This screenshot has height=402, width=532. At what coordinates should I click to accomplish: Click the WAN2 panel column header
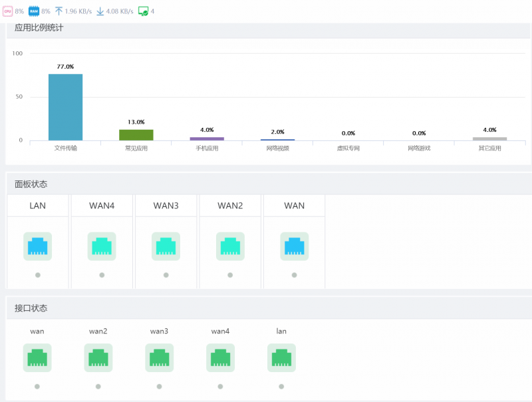click(230, 206)
